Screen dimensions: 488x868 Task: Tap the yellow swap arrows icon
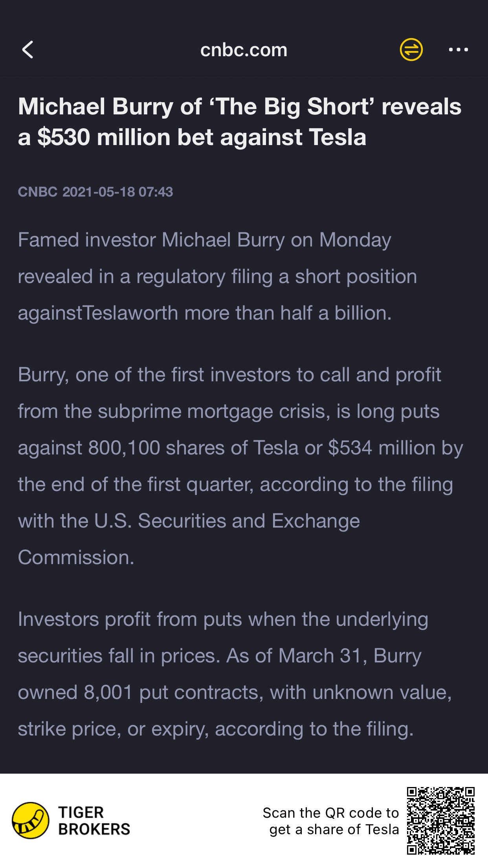pyautogui.click(x=411, y=50)
